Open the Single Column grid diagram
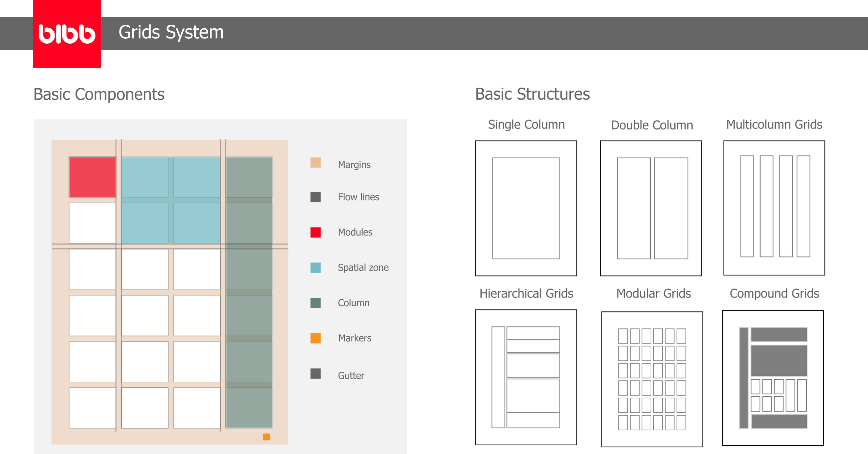Image resolution: width=868 pixels, height=454 pixels. [x=526, y=208]
